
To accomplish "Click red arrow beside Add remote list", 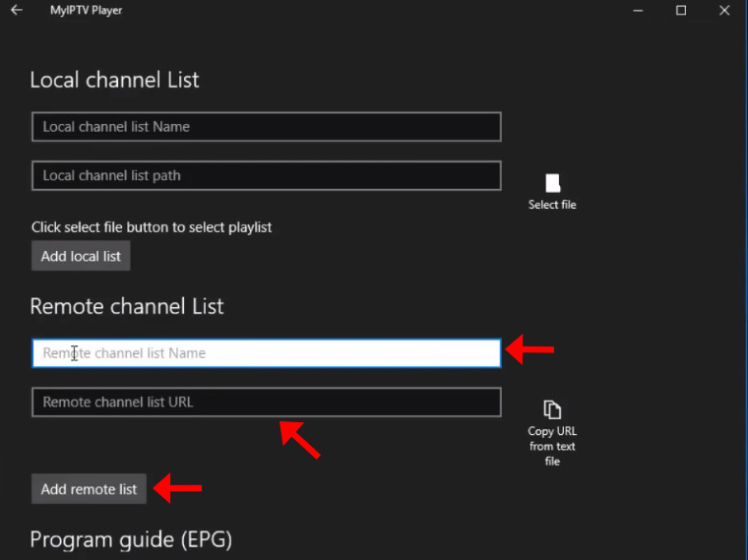I will (x=180, y=488).
